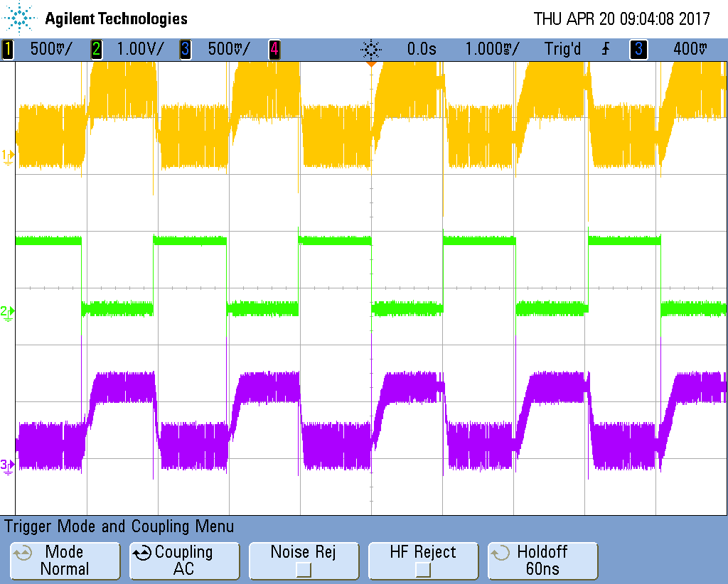
Task: Toggle the Noise Rej checkbox
Action: (304, 569)
